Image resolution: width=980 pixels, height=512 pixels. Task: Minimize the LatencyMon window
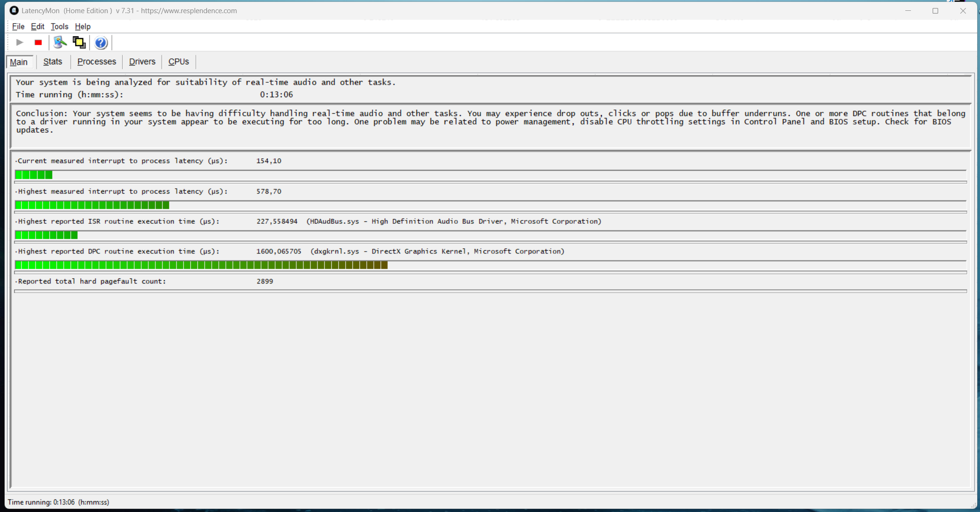coord(908,10)
